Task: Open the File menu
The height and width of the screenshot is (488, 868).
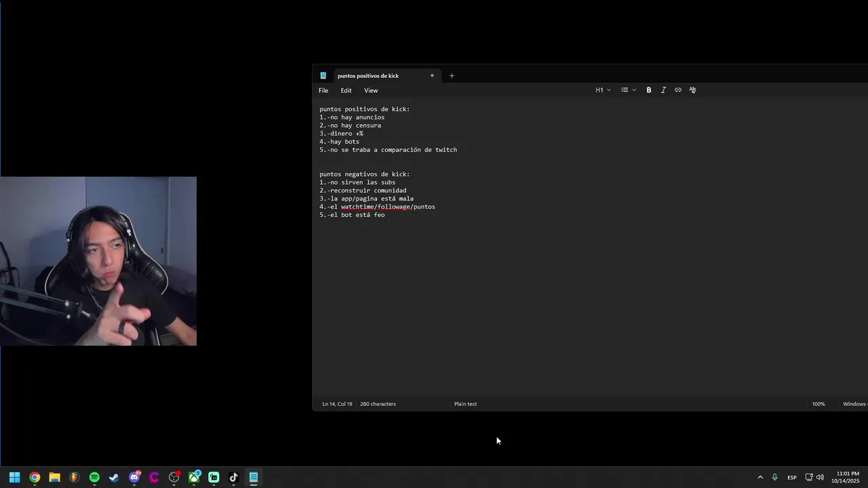Action: [x=323, y=91]
